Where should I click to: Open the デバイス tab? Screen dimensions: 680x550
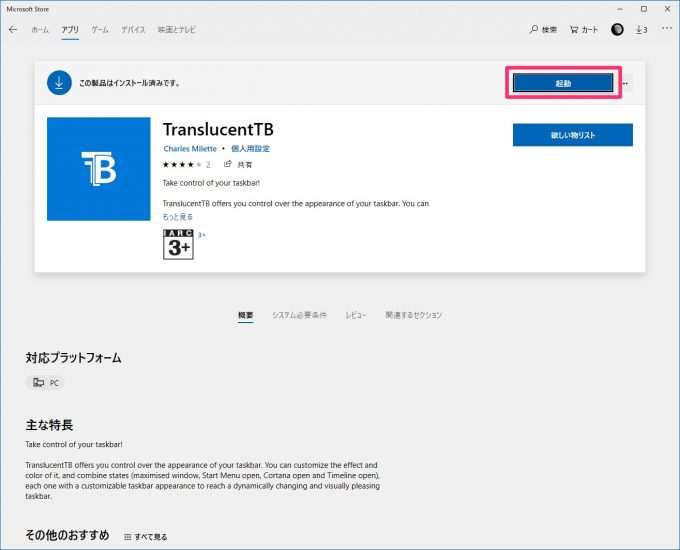pyautogui.click(x=133, y=29)
